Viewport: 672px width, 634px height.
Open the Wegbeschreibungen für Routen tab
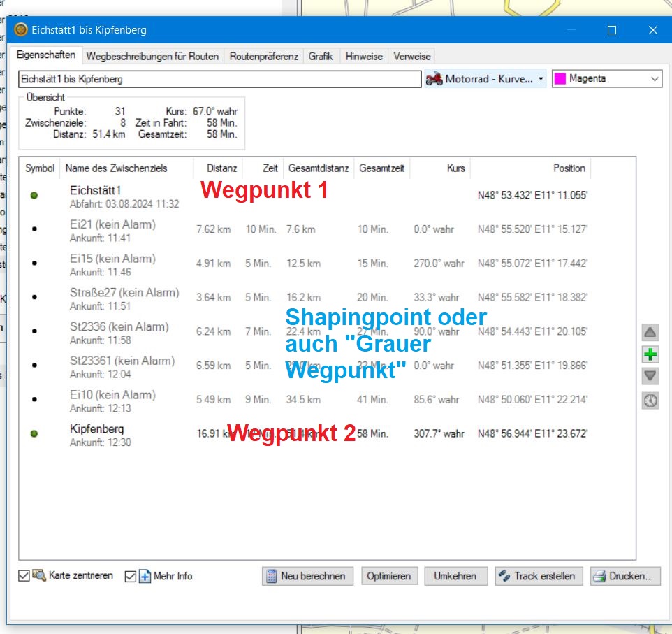click(x=152, y=56)
